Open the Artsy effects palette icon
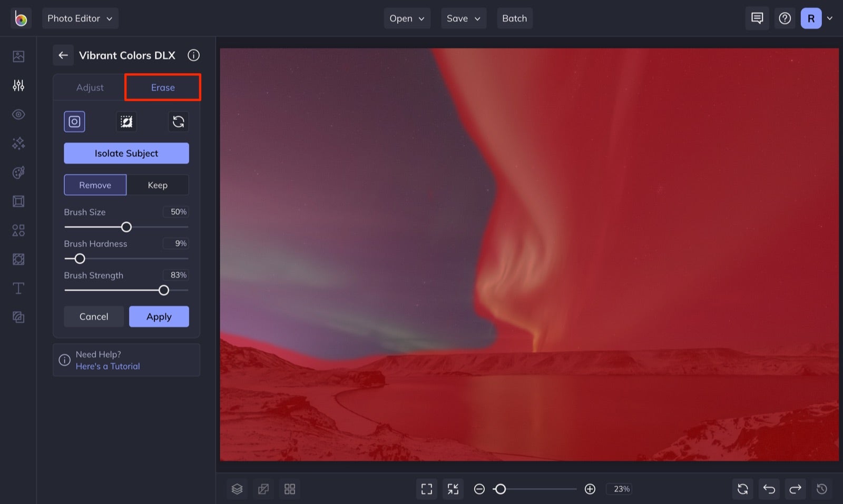This screenshot has width=843, height=504. (x=18, y=172)
